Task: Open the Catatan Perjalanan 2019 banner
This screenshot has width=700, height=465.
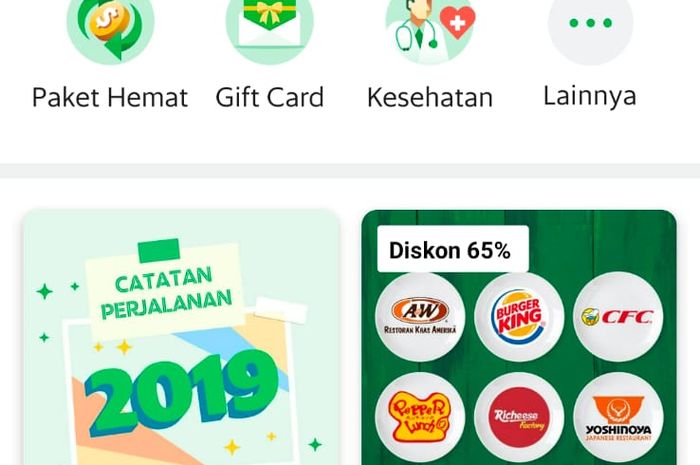Action: coord(182,337)
